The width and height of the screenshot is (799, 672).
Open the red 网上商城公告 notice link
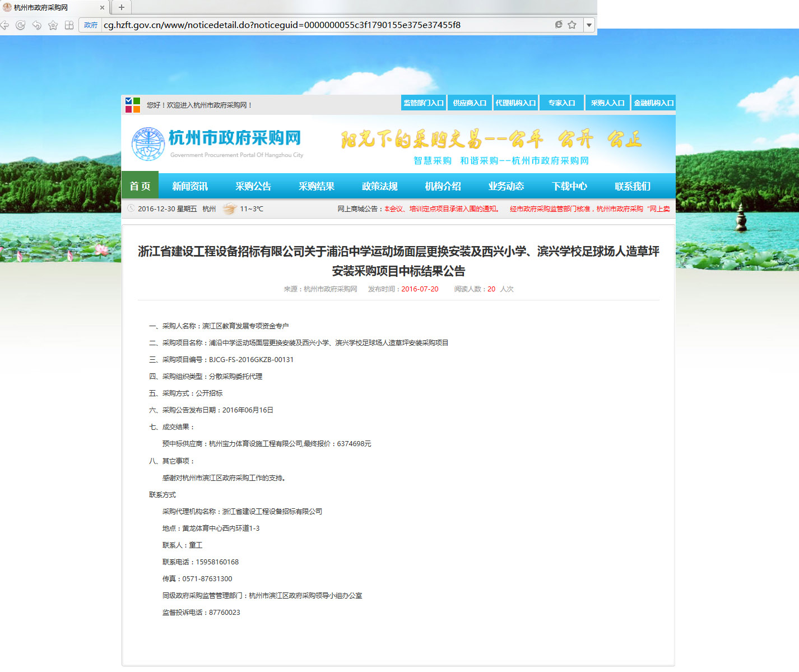point(442,209)
